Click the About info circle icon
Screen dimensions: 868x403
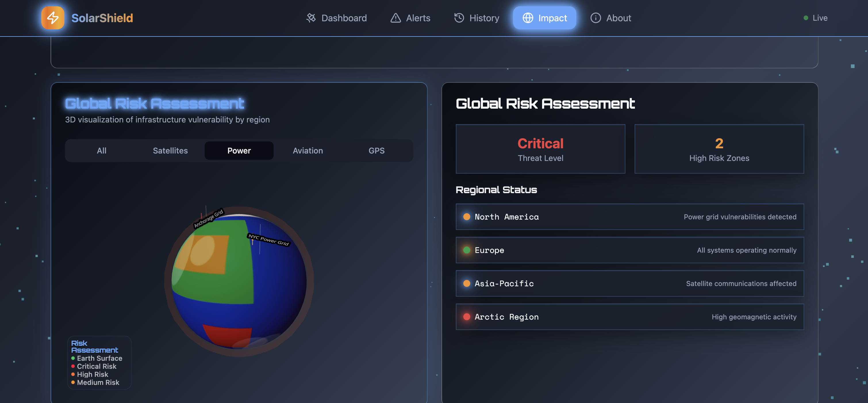(596, 18)
